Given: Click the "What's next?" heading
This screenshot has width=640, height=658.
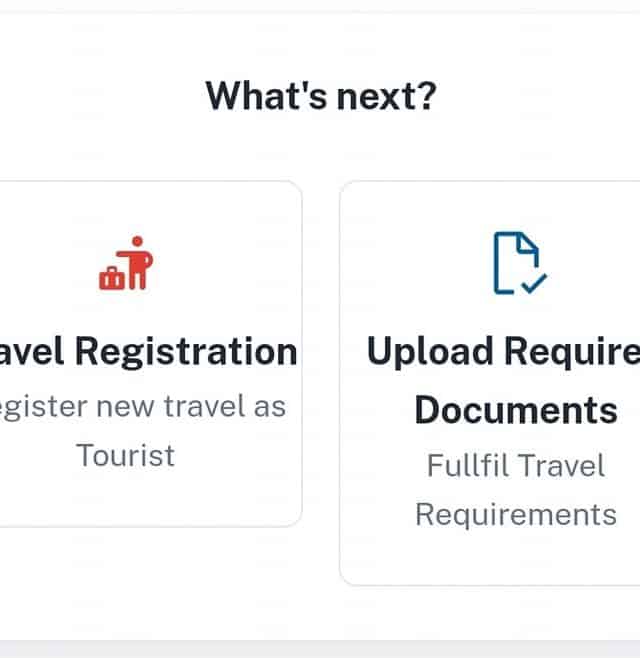Looking at the screenshot, I should (x=321, y=96).
